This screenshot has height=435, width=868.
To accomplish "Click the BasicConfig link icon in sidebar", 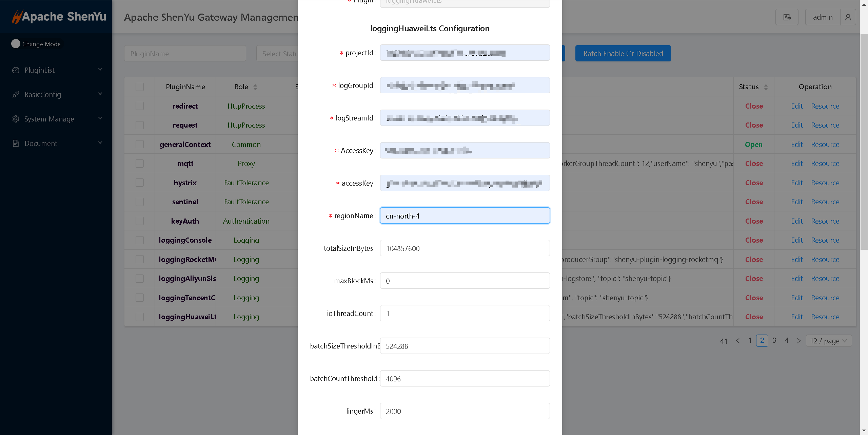I will pyautogui.click(x=16, y=95).
